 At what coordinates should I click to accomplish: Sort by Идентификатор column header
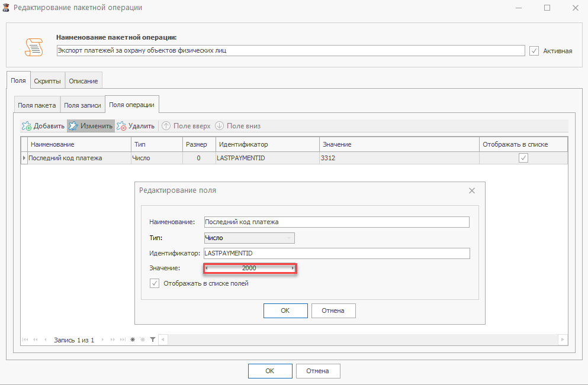268,144
